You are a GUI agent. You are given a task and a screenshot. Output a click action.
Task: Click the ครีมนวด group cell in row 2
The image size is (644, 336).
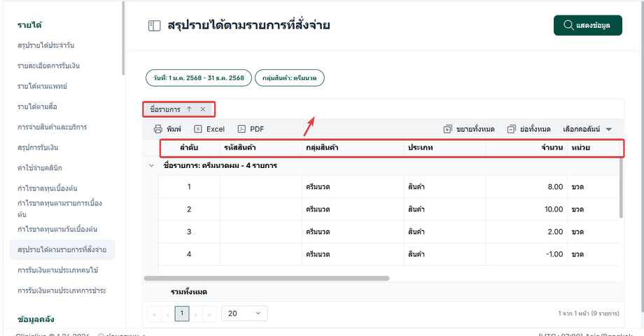click(353, 209)
